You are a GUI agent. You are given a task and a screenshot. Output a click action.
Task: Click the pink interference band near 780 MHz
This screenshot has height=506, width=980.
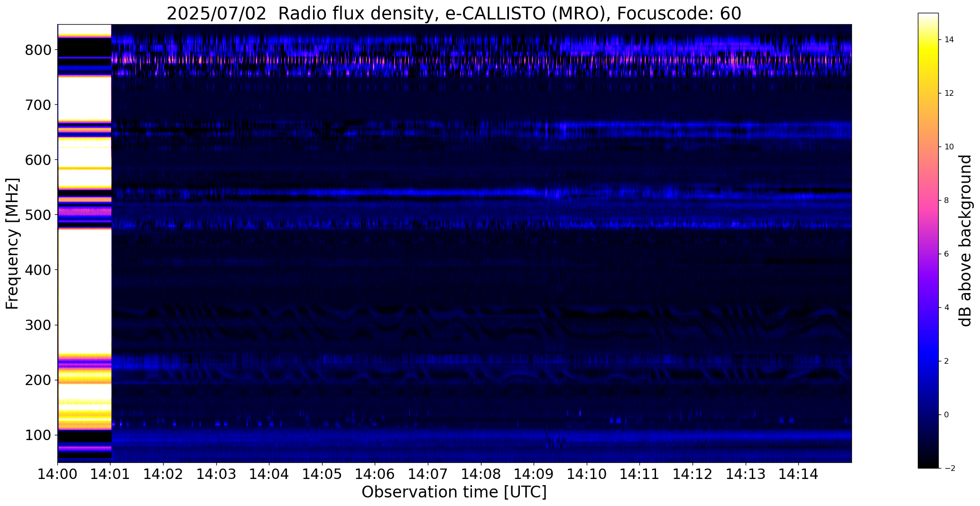click(x=481, y=60)
